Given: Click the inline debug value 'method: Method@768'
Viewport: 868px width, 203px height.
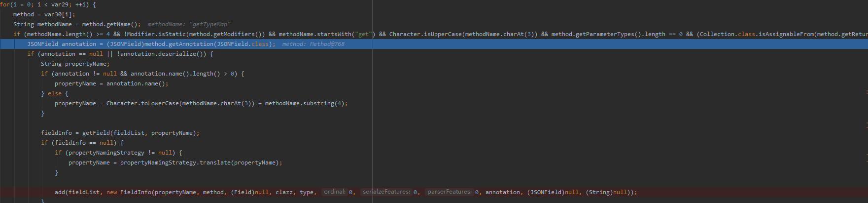Looking at the screenshot, I should [x=313, y=44].
